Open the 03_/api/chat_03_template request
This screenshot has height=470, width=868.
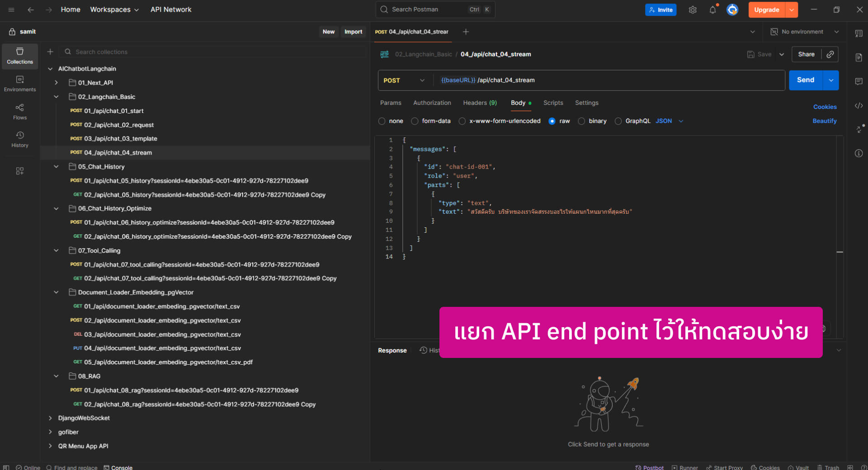pos(120,139)
